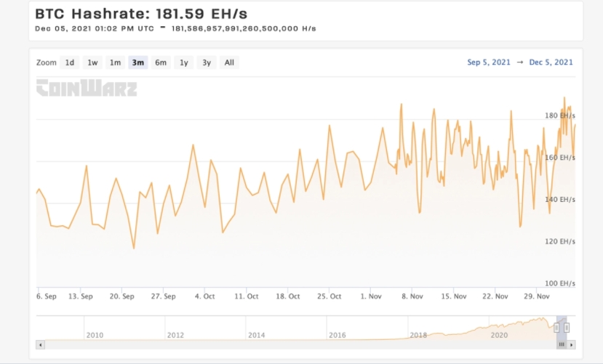Set chart zoom to 1m
Viewport: 603px width, 364px height.
click(115, 62)
